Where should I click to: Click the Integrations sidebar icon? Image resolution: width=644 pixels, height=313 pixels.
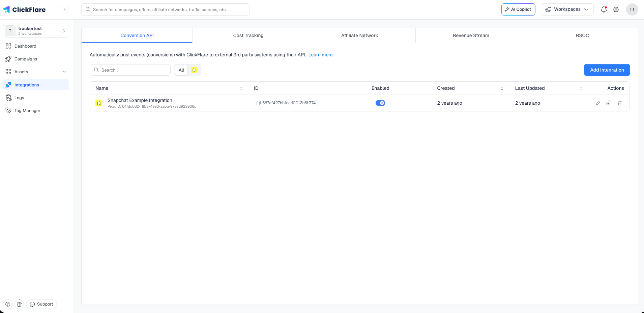click(8, 85)
